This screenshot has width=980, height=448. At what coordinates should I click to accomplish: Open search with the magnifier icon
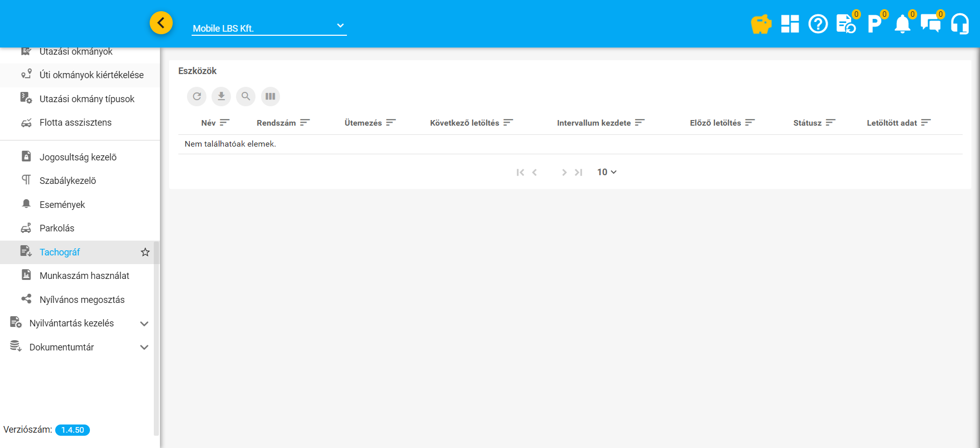pos(246,96)
